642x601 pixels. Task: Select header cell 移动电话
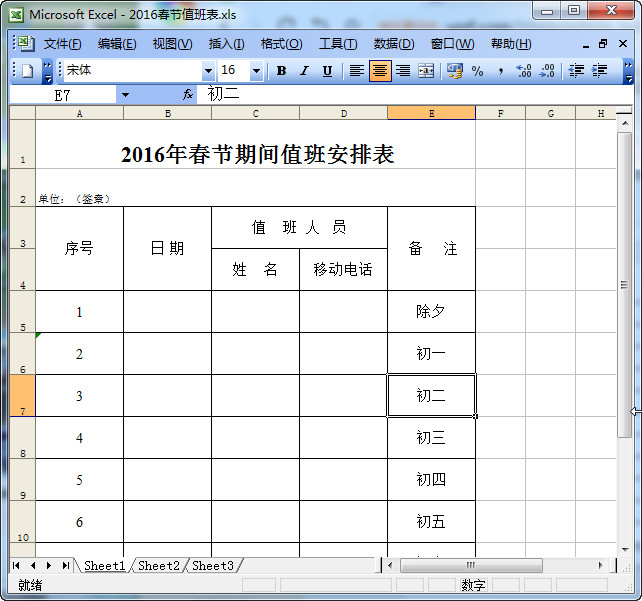tap(343, 269)
